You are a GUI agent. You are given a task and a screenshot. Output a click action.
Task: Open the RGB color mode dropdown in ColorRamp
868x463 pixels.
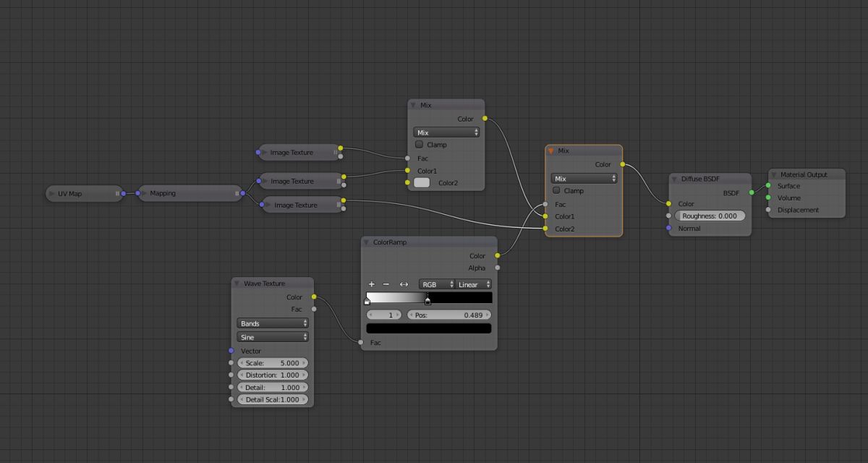[437, 284]
